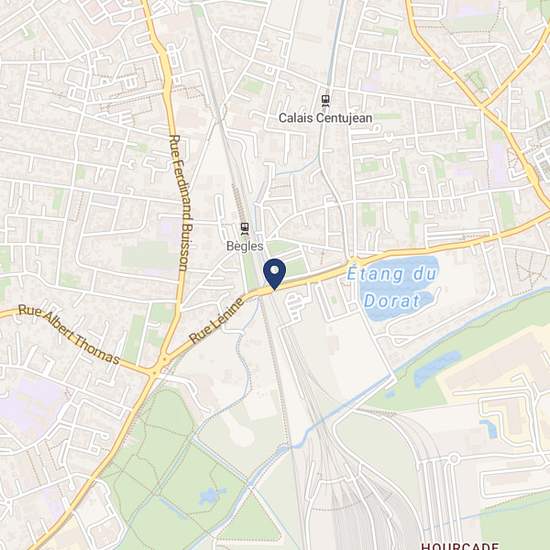Click the elongated blue pond southeast of Étang du Dorat

(x=437, y=368)
